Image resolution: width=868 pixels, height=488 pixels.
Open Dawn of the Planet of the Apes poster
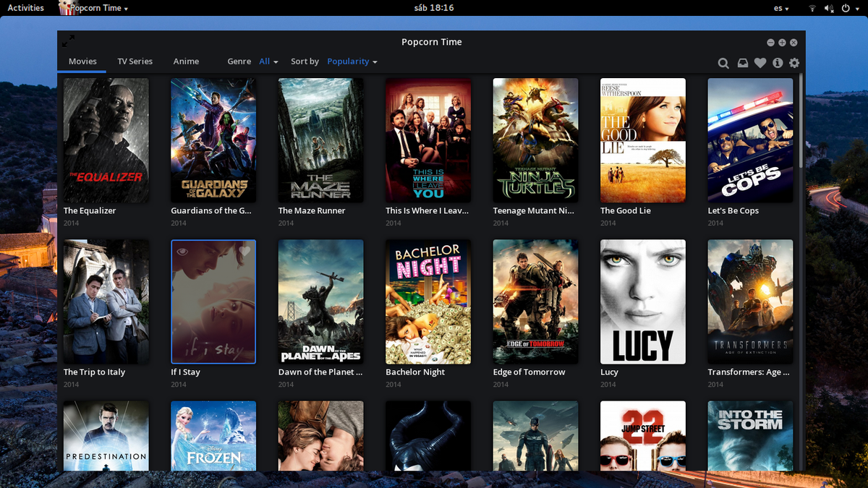(321, 301)
